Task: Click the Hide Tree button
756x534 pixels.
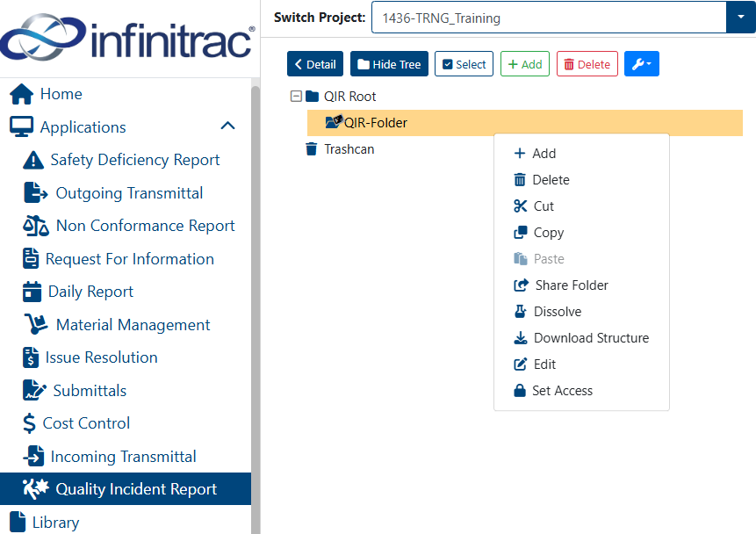Action: pyautogui.click(x=389, y=63)
